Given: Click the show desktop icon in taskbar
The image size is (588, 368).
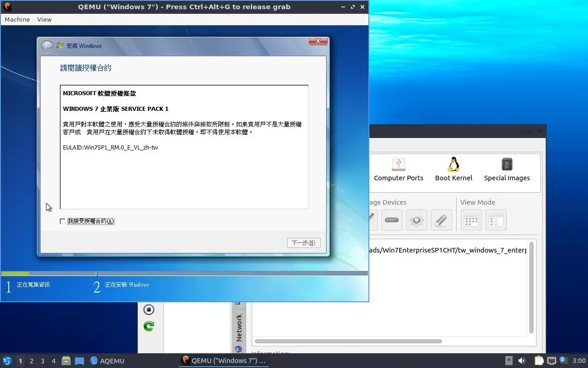Looking at the screenshot, I should pyautogui.click(x=79, y=361).
